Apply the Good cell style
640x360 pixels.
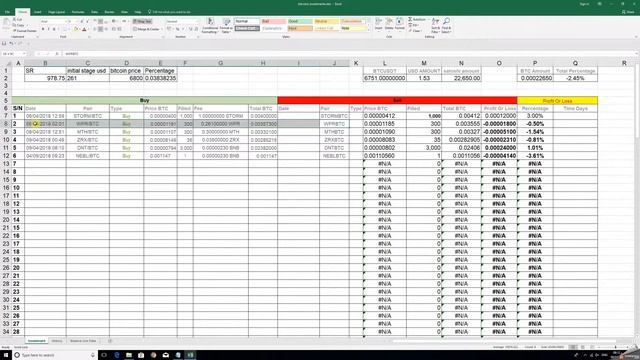coord(300,21)
